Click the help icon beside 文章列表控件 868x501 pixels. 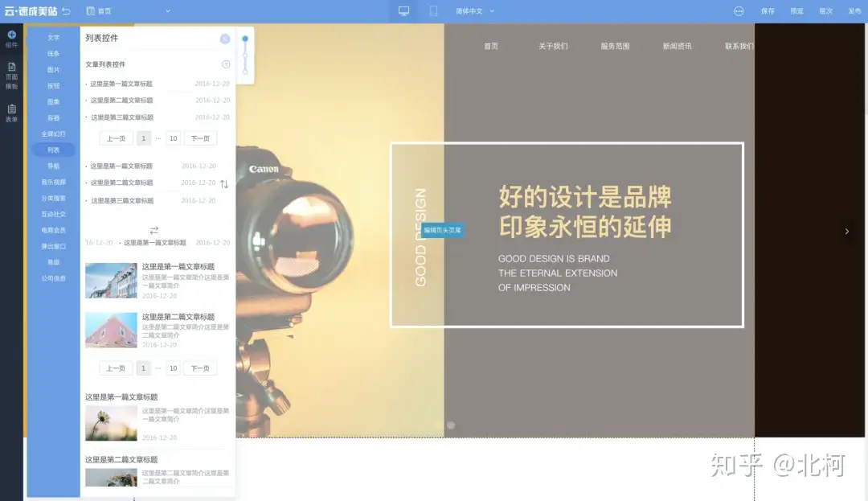point(226,64)
